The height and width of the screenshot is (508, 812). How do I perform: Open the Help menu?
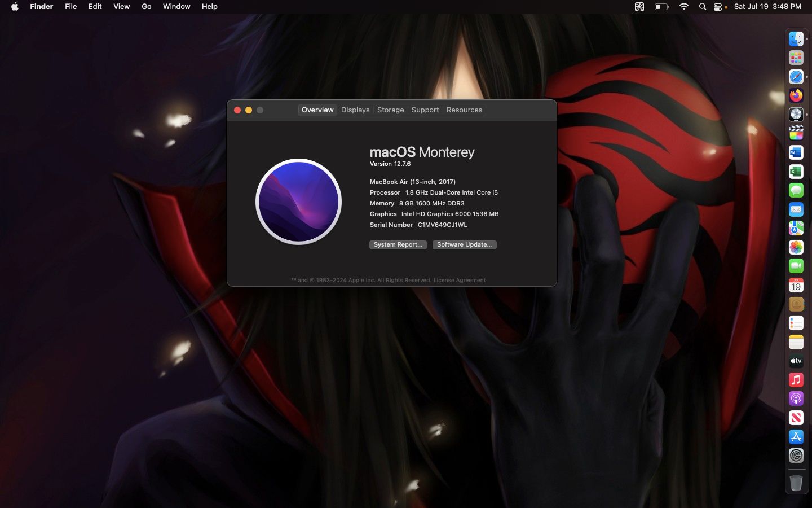click(x=210, y=7)
